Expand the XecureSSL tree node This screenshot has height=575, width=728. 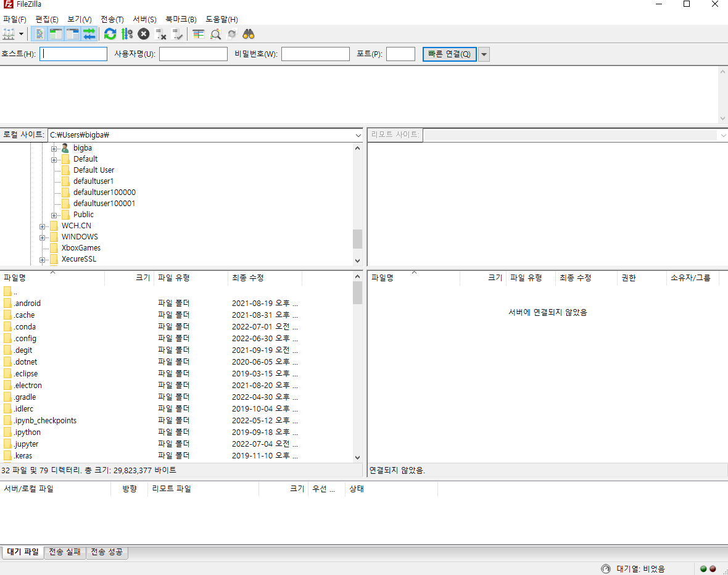(x=42, y=260)
